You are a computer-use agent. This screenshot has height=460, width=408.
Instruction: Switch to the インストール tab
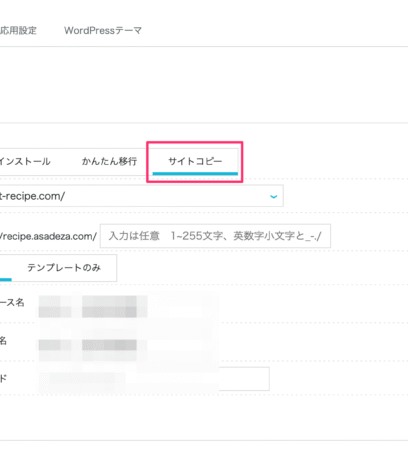pos(25,161)
